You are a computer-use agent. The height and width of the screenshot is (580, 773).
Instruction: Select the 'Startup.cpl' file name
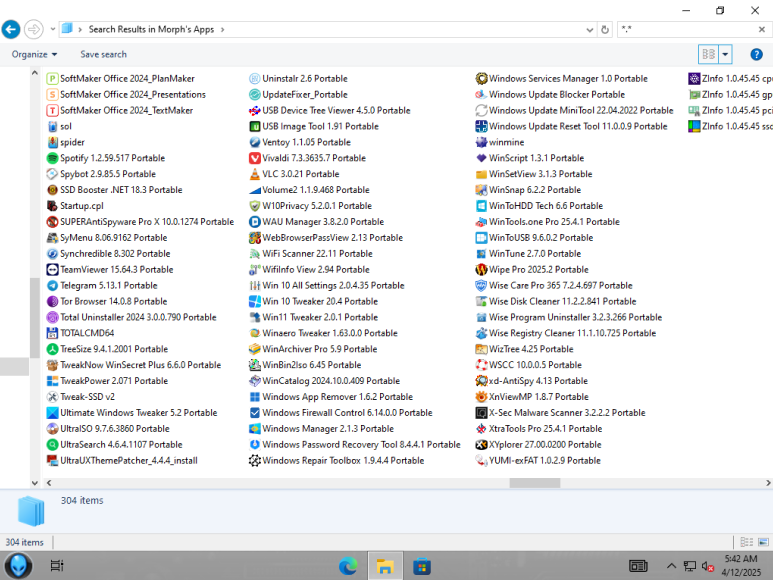click(82, 206)
